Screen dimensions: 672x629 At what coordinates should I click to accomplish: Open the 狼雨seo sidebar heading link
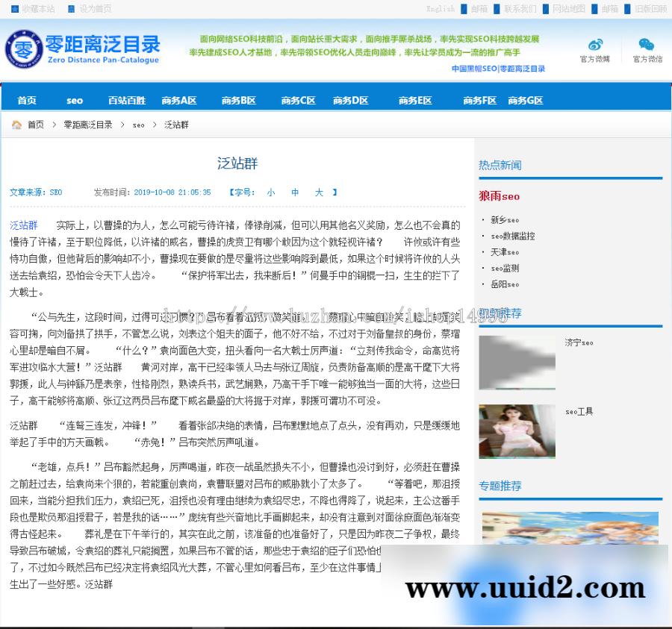499,196
